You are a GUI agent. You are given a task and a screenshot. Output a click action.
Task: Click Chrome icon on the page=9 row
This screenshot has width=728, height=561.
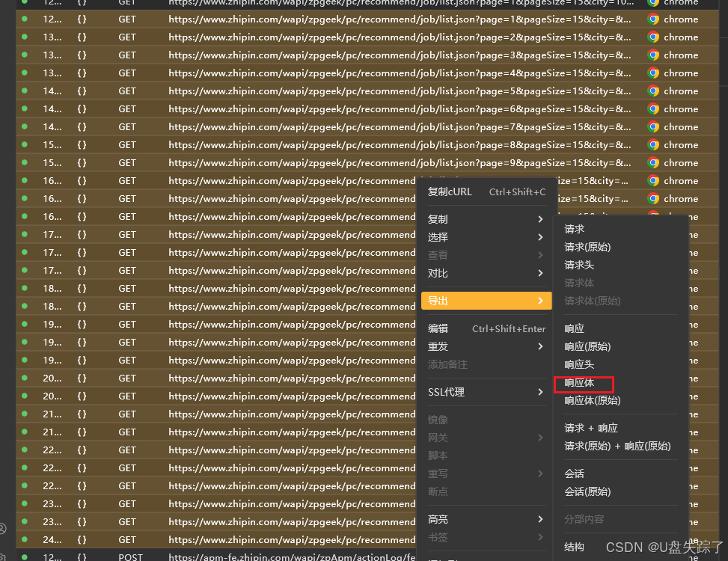click(654, 163)
